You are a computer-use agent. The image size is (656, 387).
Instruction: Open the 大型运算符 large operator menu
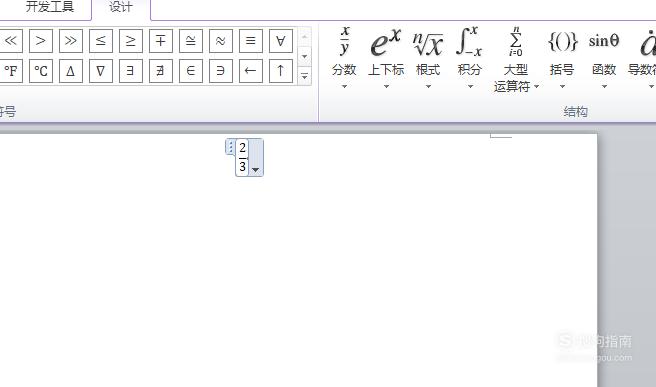point(516,59)
